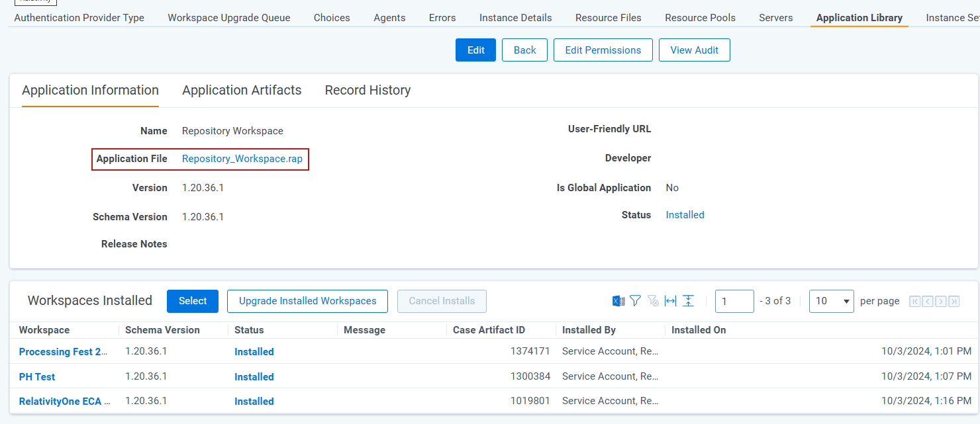980x424 pixels.
Task: Switch to the Agents tab
Action: [x=389, y=18]
